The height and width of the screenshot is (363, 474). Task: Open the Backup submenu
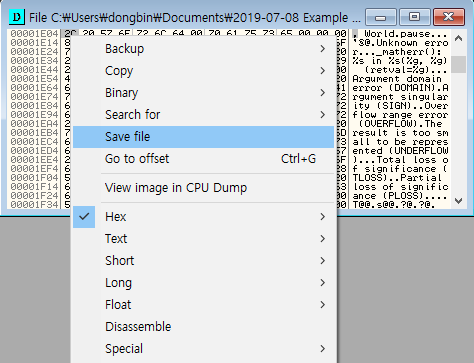point(203,49)
